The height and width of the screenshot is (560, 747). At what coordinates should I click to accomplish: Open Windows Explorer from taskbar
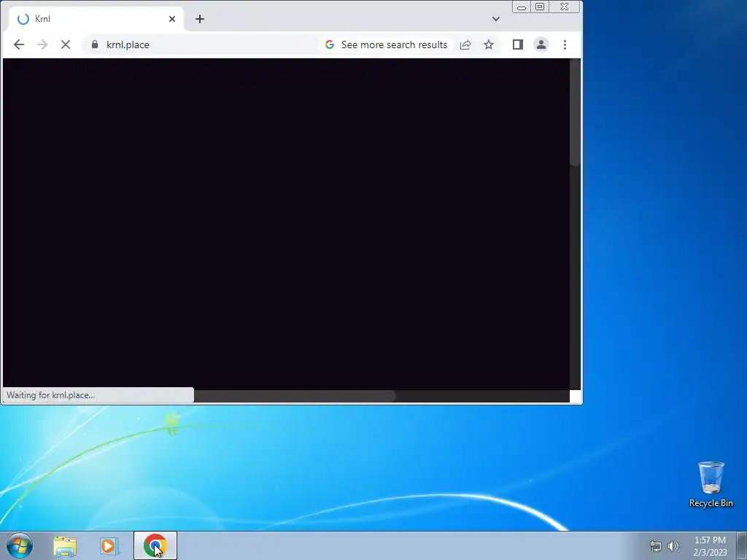click(x=65, y=546)
